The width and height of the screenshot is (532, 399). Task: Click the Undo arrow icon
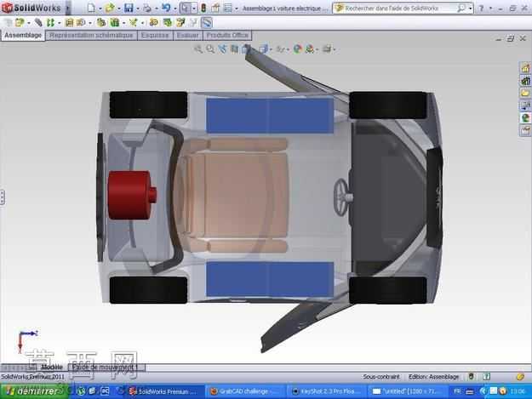tap(166, 8)
